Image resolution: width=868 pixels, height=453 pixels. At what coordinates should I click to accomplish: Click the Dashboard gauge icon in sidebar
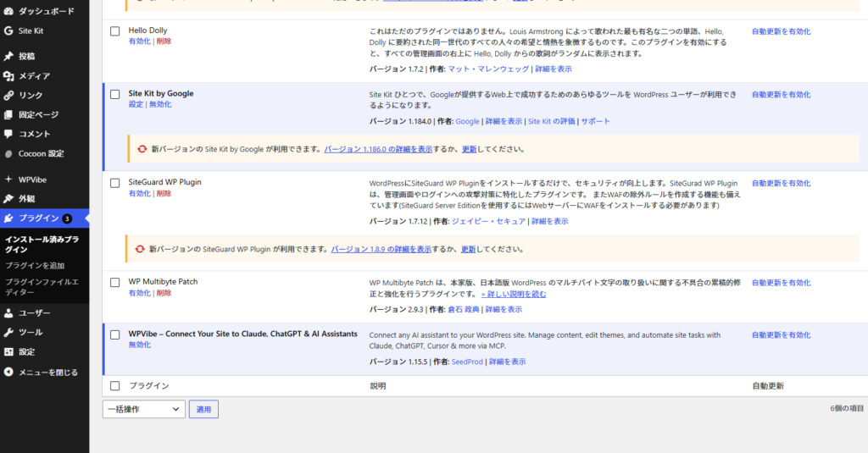[x=8, y=11]
